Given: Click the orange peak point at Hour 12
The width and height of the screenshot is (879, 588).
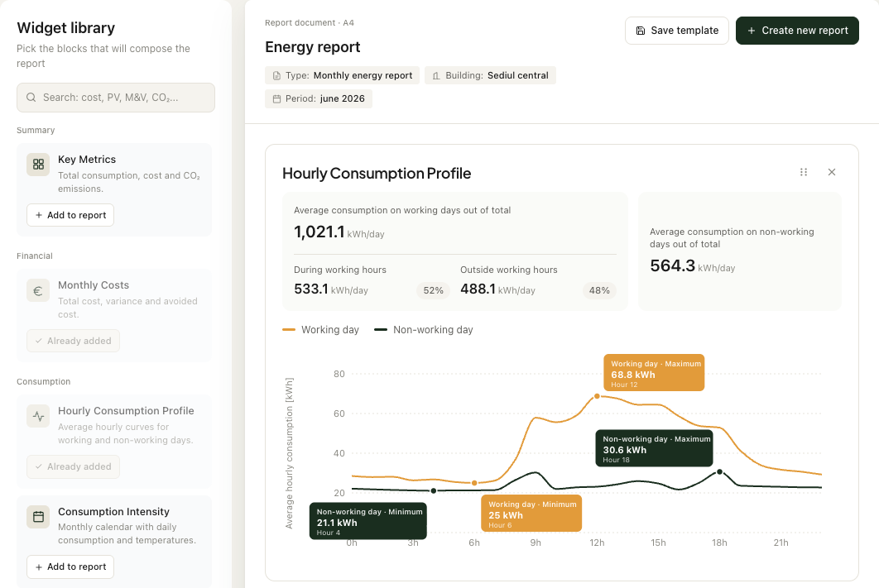Looking at the screenshot, I should click(597, 396).
